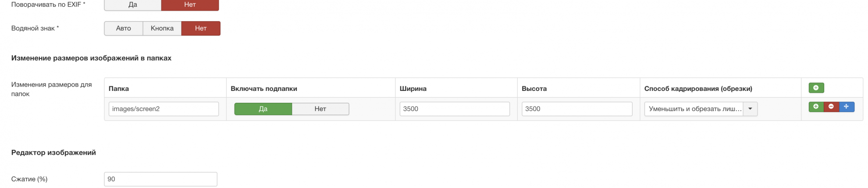
Task: Remove the images/screen2 folder row
Action: click(831, 107)
